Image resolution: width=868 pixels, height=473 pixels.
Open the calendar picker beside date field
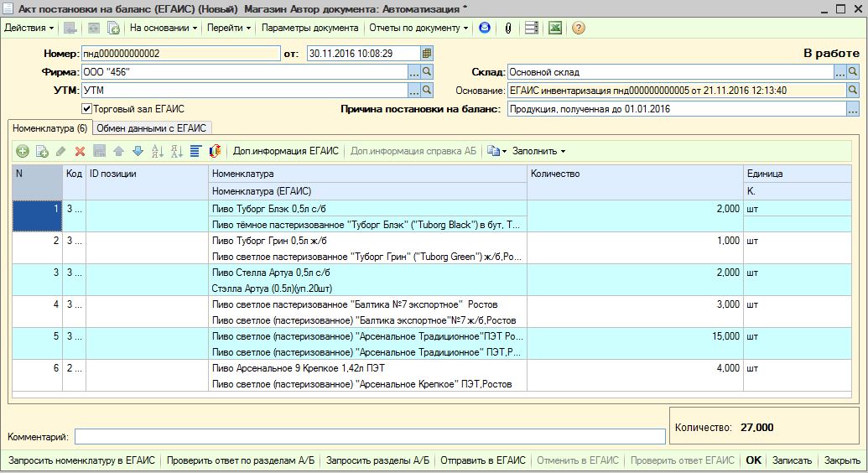[x=427, y=54]
